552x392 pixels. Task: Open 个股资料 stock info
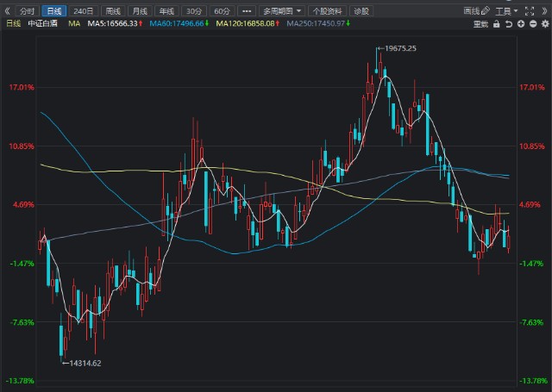coord(327,11)
